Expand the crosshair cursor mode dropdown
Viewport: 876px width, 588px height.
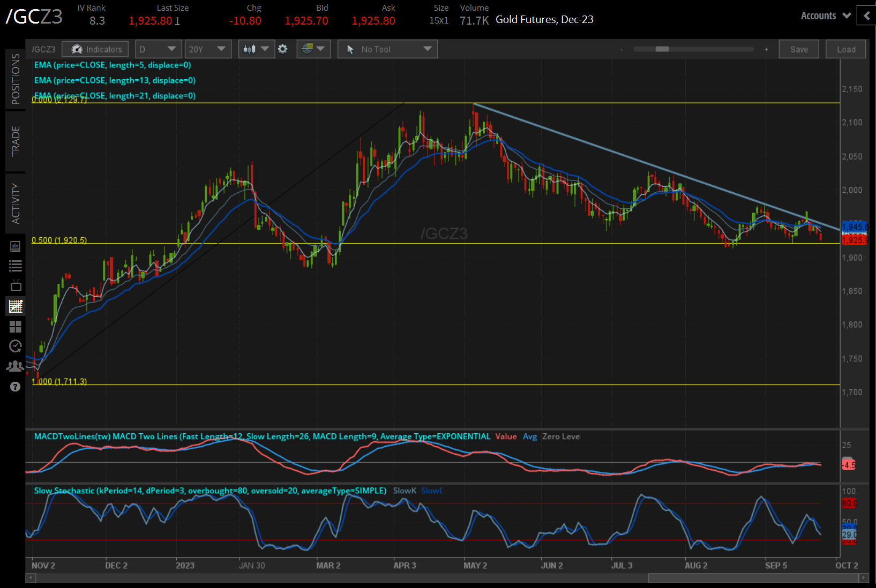tap(313, 49)
